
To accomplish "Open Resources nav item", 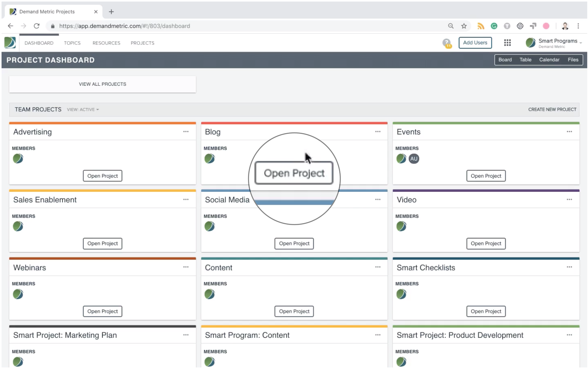I will tap(106, 43).
